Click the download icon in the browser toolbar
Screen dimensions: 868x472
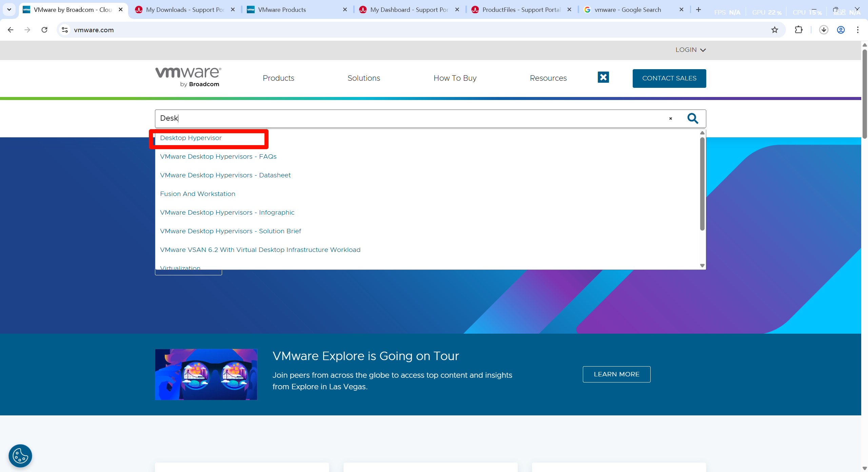824,30
